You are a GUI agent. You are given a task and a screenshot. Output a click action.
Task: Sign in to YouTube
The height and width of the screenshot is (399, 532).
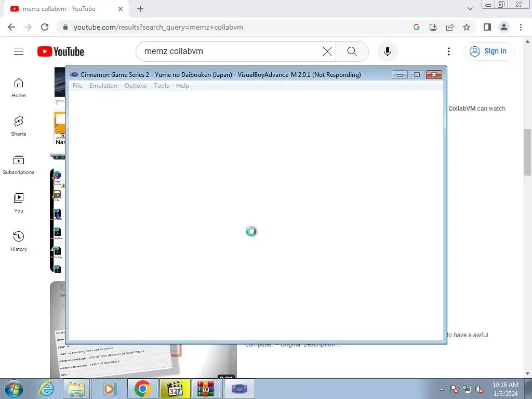pyautogui.click(x=488, y=51)
